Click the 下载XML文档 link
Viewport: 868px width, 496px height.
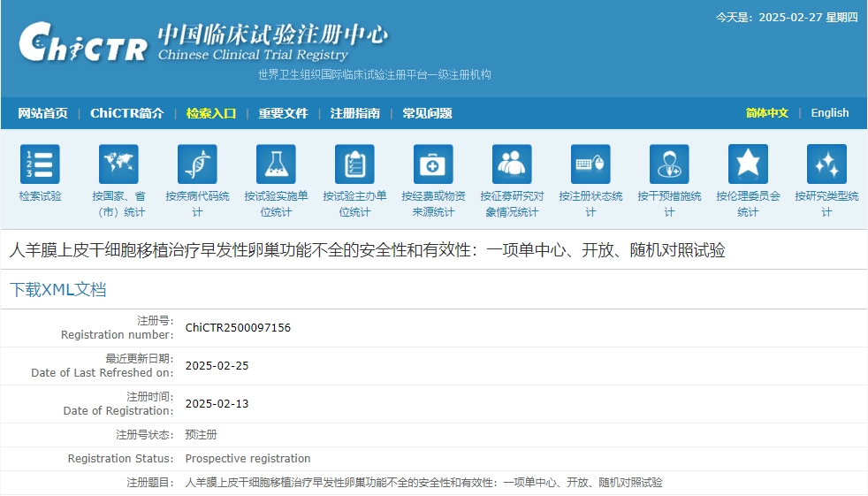pos(57,290)
